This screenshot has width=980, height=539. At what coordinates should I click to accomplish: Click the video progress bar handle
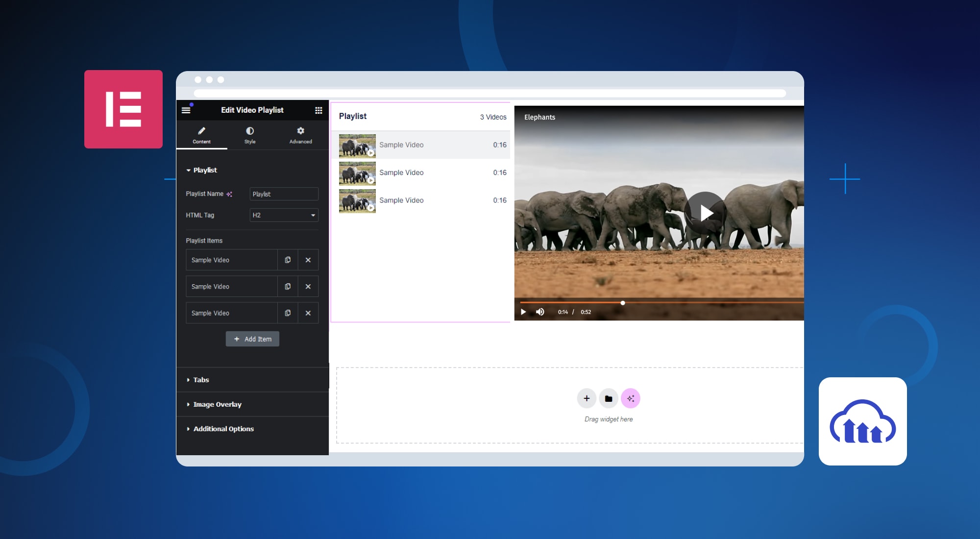[623, 303]
